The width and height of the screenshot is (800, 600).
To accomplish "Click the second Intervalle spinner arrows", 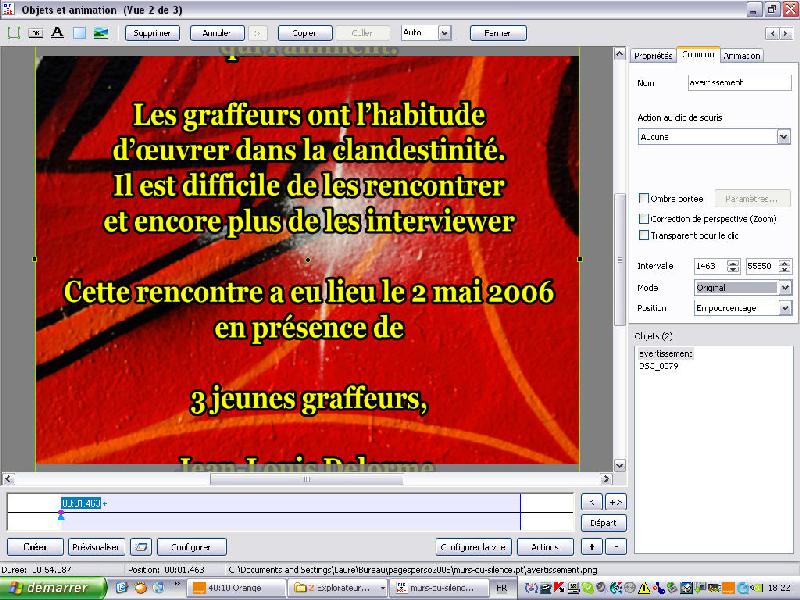I will pyautogui.click(x=785, y=266).
